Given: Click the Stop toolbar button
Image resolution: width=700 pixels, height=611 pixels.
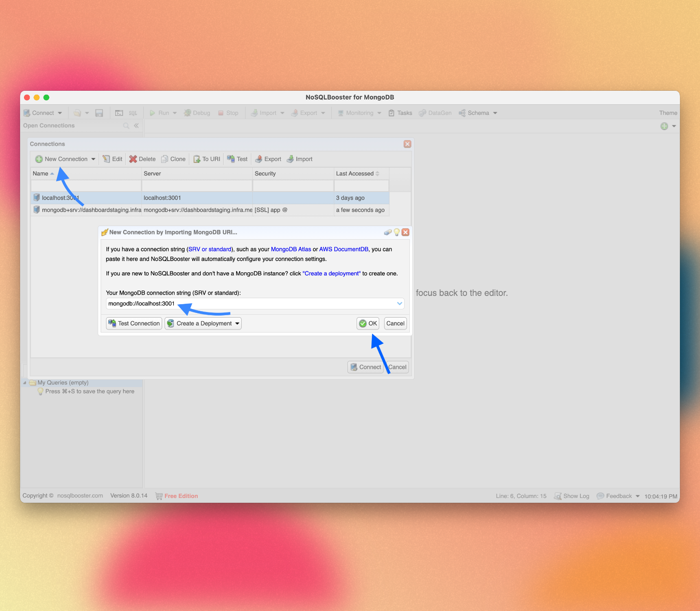Looking at the screenshot, I should pyautogui.click(x=228, y=113).
